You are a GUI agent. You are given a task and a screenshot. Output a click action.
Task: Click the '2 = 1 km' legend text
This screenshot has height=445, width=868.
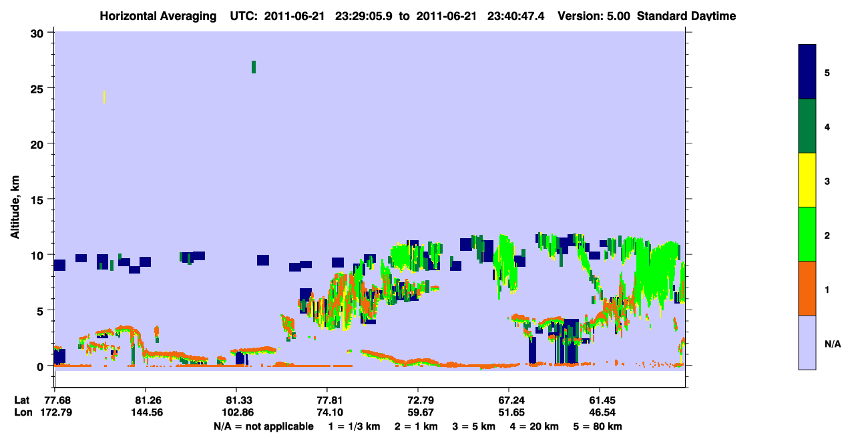point(416,426)
